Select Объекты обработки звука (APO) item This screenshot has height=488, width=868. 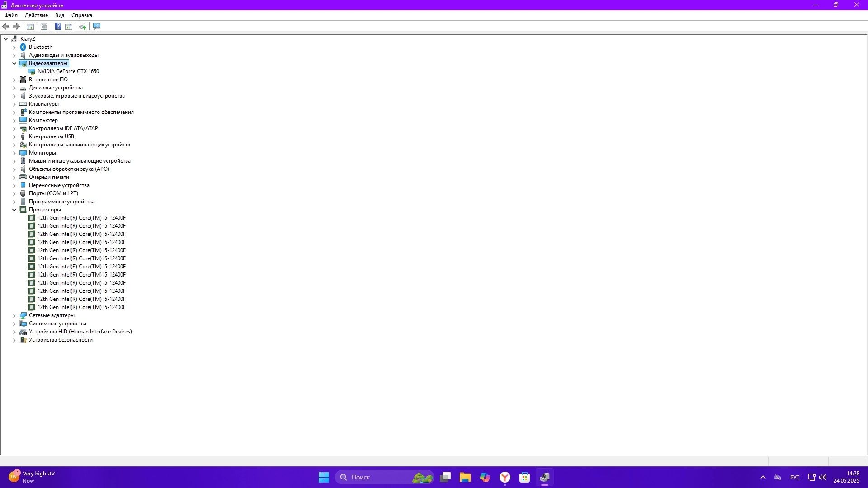click(69, 169)
